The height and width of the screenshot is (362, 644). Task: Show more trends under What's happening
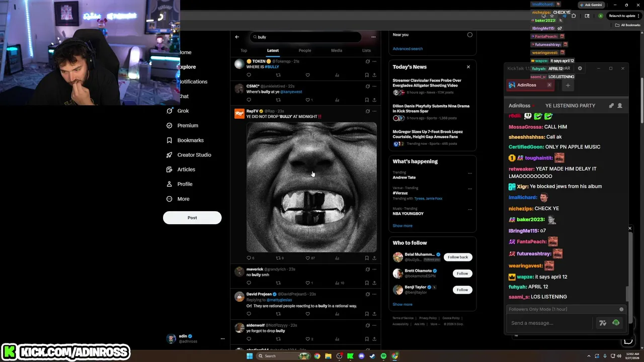click(403, 226)
